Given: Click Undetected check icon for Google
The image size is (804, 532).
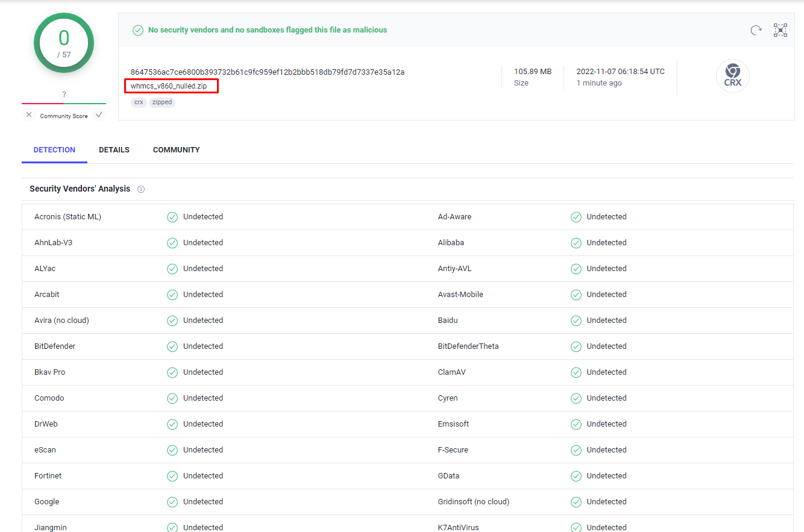Looking at the screenshot, I should 172,502.
